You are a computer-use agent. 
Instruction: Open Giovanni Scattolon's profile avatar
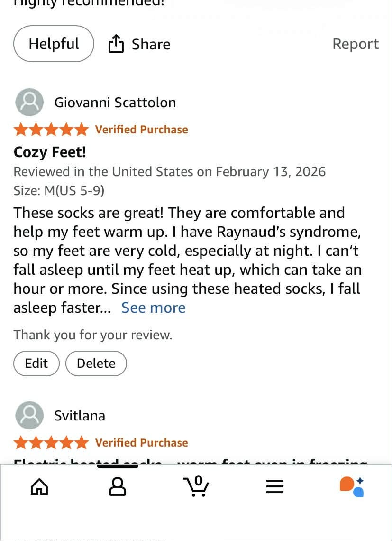pos(29,102)
